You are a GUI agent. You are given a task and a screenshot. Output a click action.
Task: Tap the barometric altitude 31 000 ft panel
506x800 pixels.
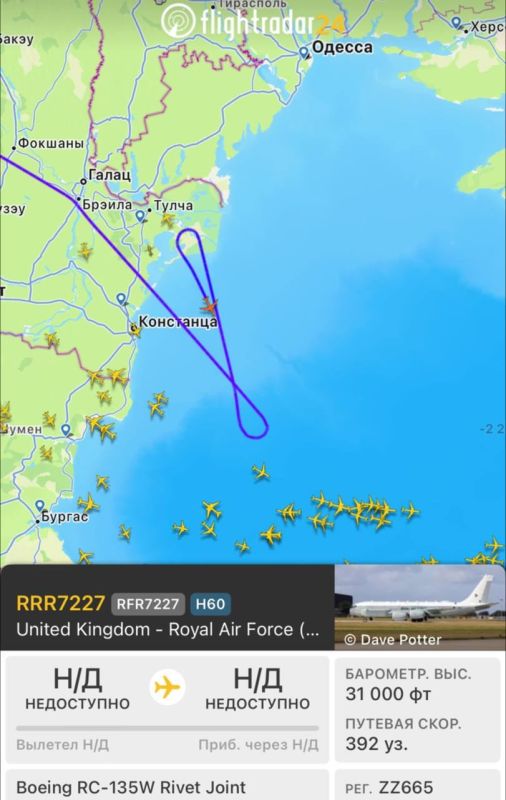click(x=417, y=685)
